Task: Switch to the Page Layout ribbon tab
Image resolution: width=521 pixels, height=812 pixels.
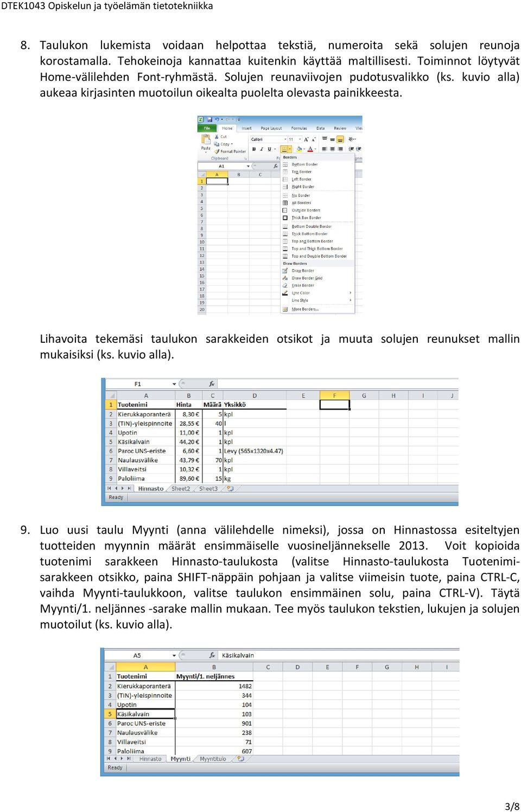Action: point(271,129)
